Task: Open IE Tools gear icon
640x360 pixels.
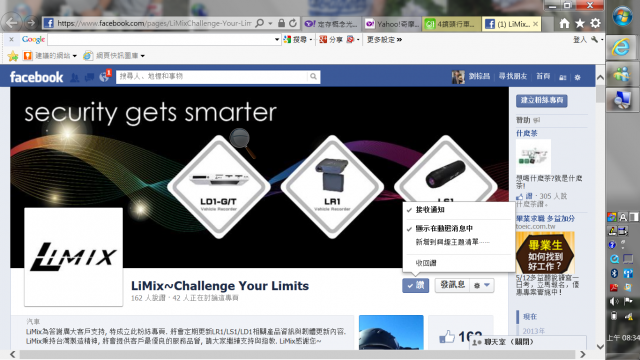Action: click(596, 24)
